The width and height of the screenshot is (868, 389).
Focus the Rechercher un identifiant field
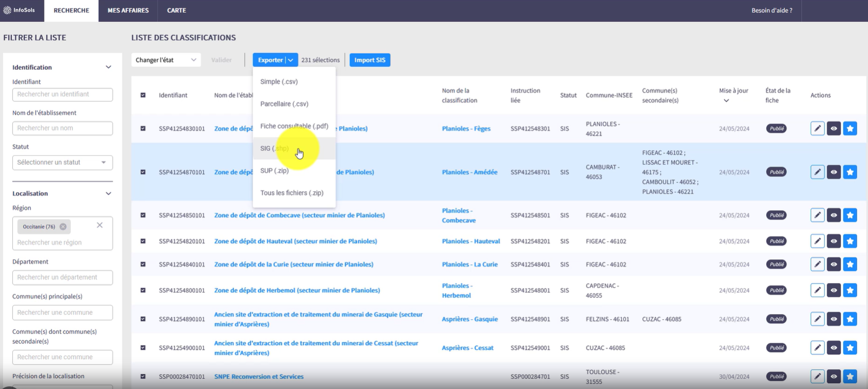pyautogui.click(x=62, y=95)
